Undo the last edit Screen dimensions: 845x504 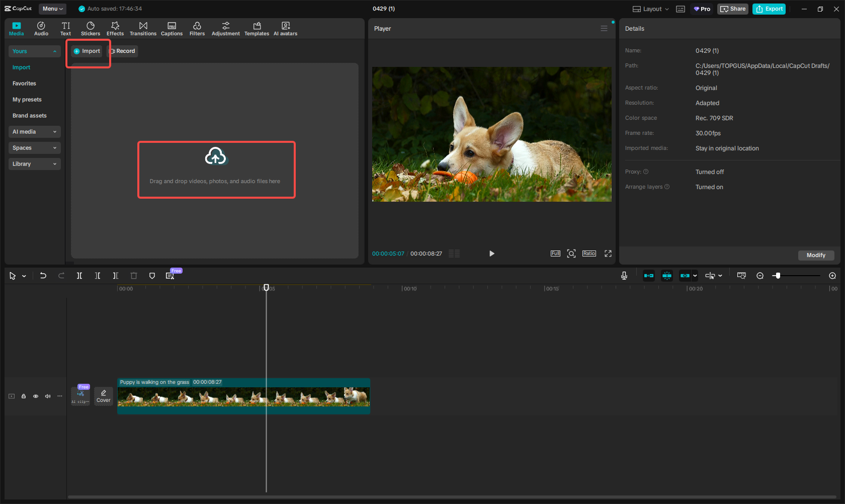pyautogui.click(x=43, y=276)
